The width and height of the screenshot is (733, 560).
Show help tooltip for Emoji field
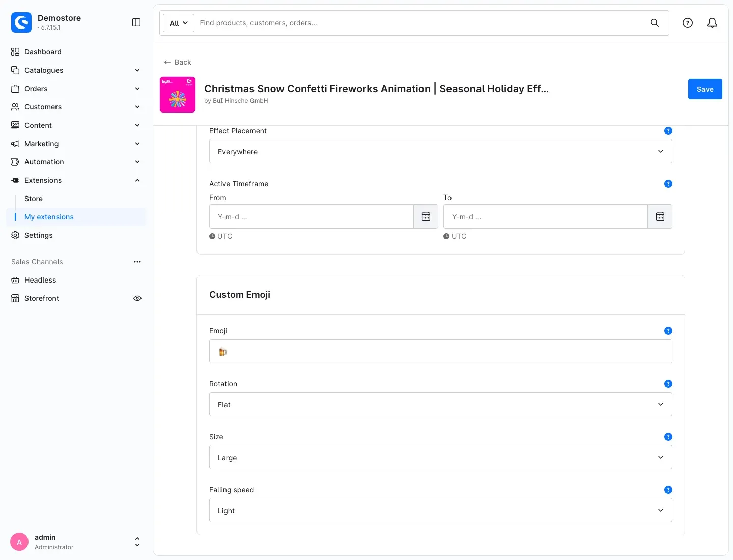[668, 331]
